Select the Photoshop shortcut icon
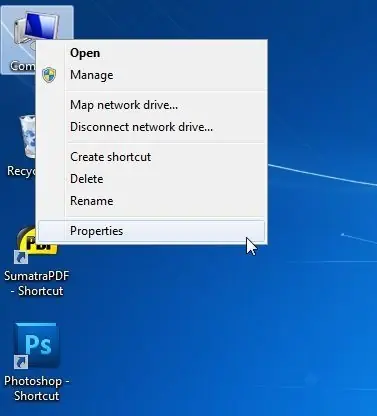This screenshot has height=416, width=377. (x=36, y=346)
